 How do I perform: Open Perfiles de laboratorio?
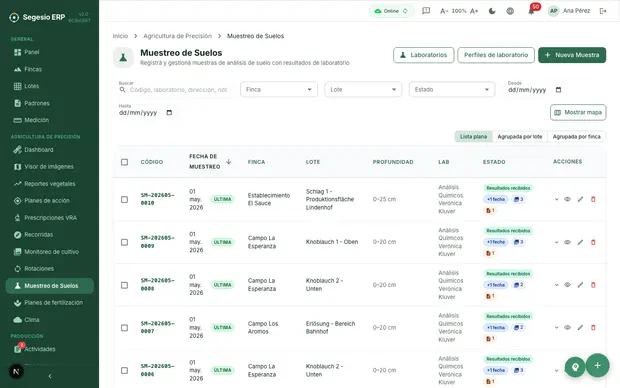point(496,55)
